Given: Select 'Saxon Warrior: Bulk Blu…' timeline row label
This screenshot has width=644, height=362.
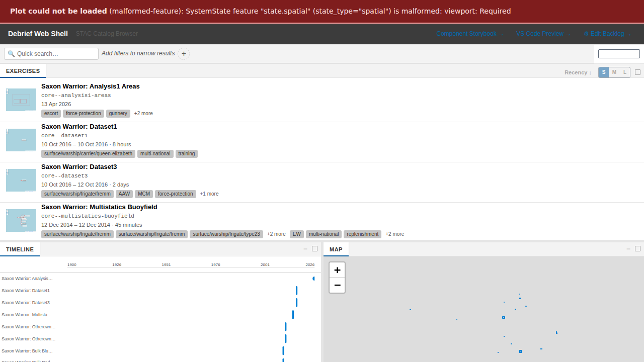Looking at the screenshot, I should pos(27,351).
